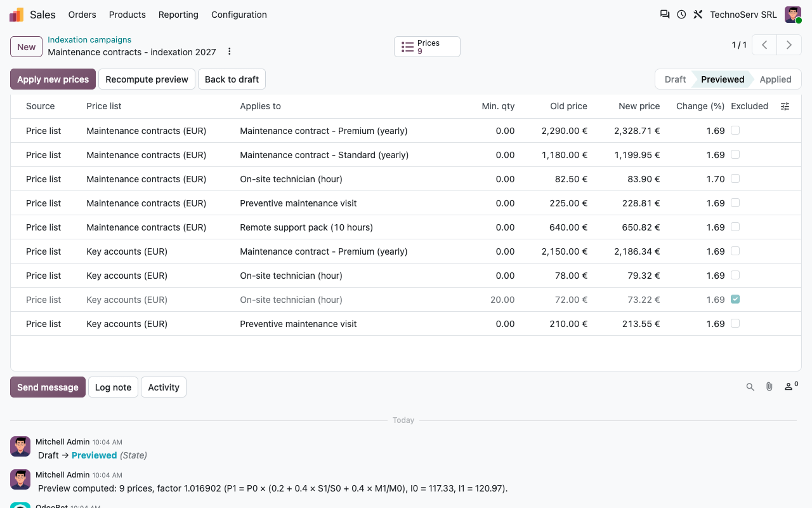The image size is (812, 508).
Task: Open the activities clock icon
Action: 681,15
